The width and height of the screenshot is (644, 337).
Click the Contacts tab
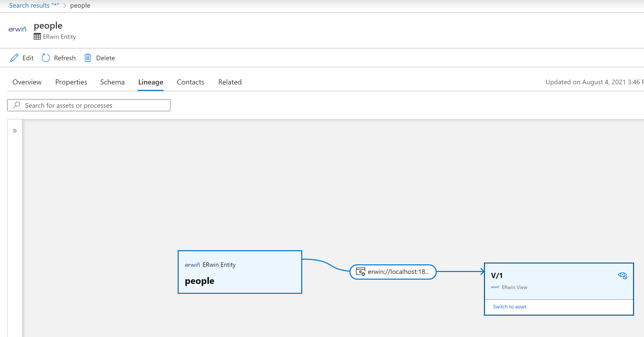point(190,82)
